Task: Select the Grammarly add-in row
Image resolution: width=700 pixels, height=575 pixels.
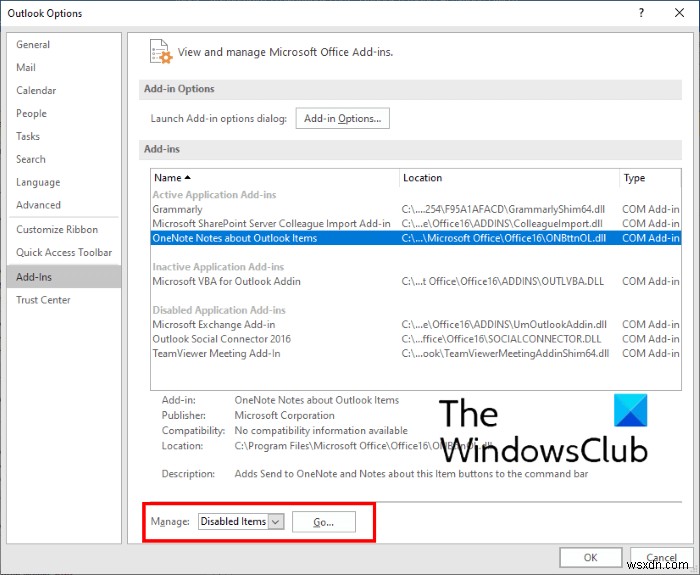Action: point(416,209)
